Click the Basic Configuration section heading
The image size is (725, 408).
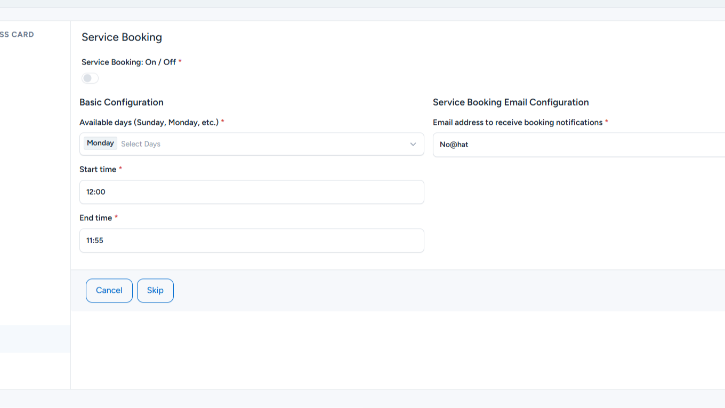tap(121, 102)
